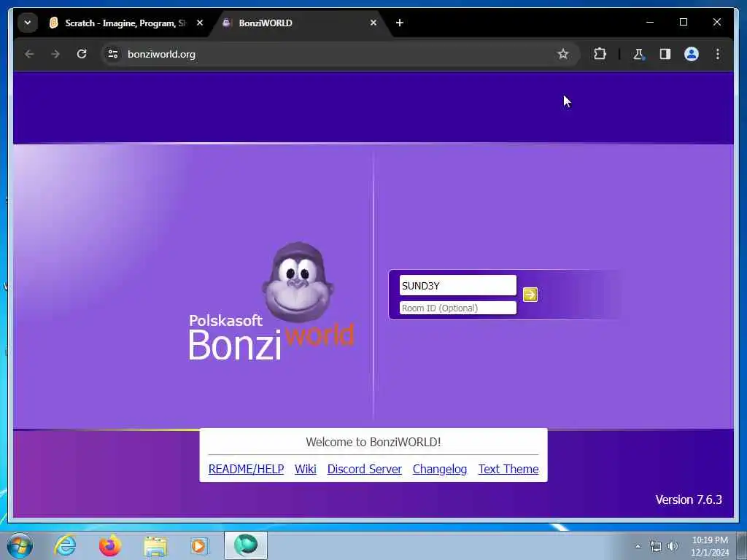This screenshot has width=747, height=560.
Task: Go back to previous page
Action: [29, 54]
